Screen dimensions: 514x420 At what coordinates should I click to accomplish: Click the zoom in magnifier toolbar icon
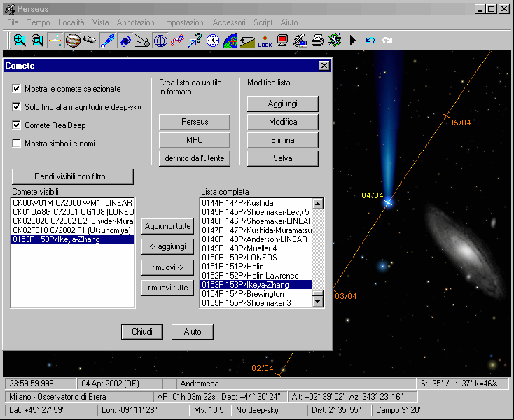(20, 41)
